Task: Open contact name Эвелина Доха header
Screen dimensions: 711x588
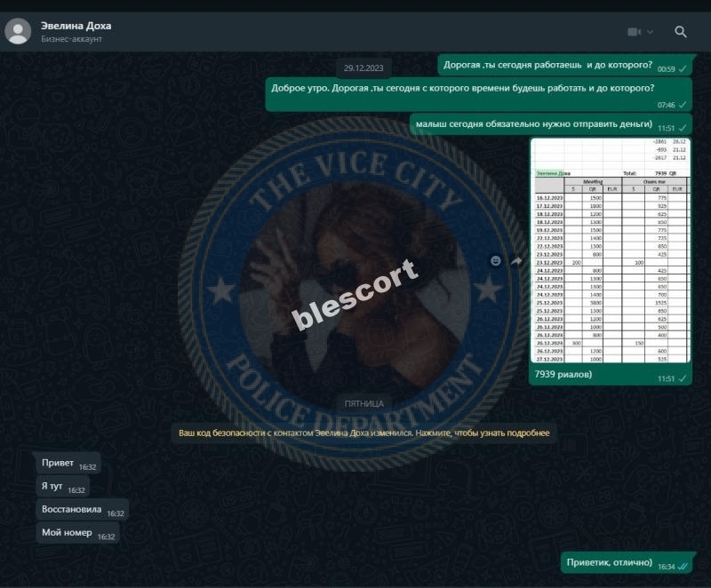Action: coord(76,26)
